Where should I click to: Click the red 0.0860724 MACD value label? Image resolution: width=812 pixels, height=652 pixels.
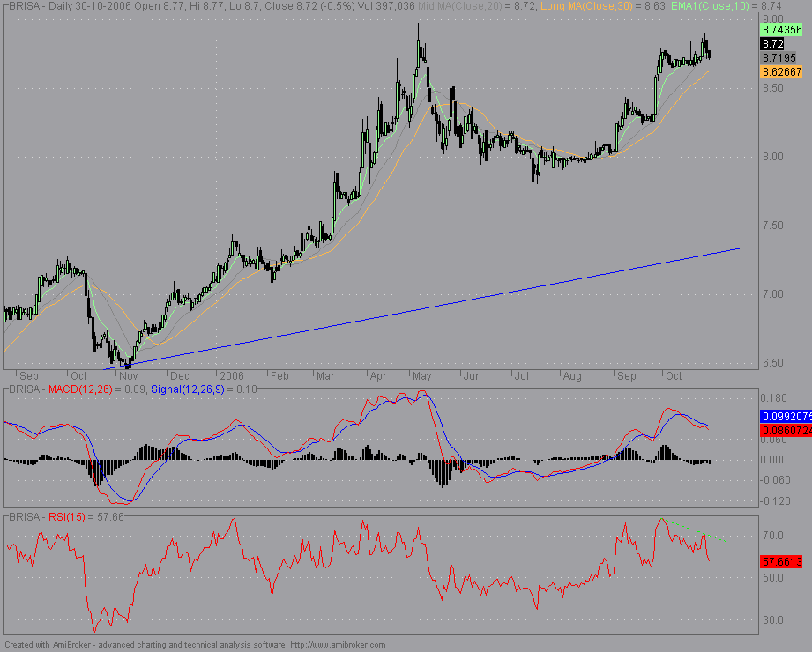pyautogui.click(x=786, y=431)
